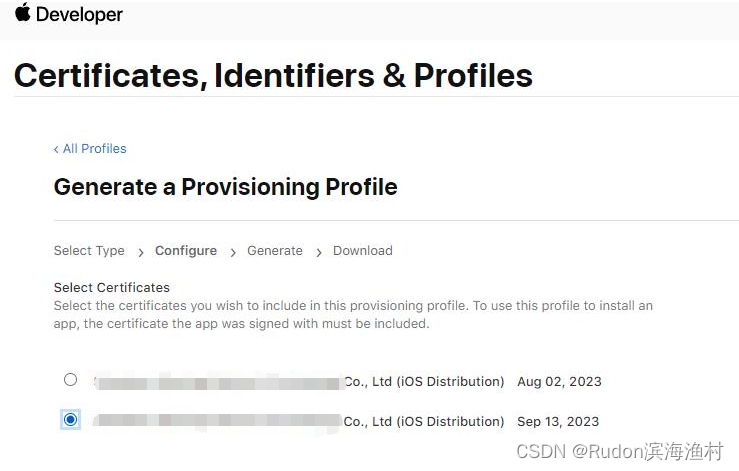Open the Developer home link
The image size is (739, 471).
(79, 15)
